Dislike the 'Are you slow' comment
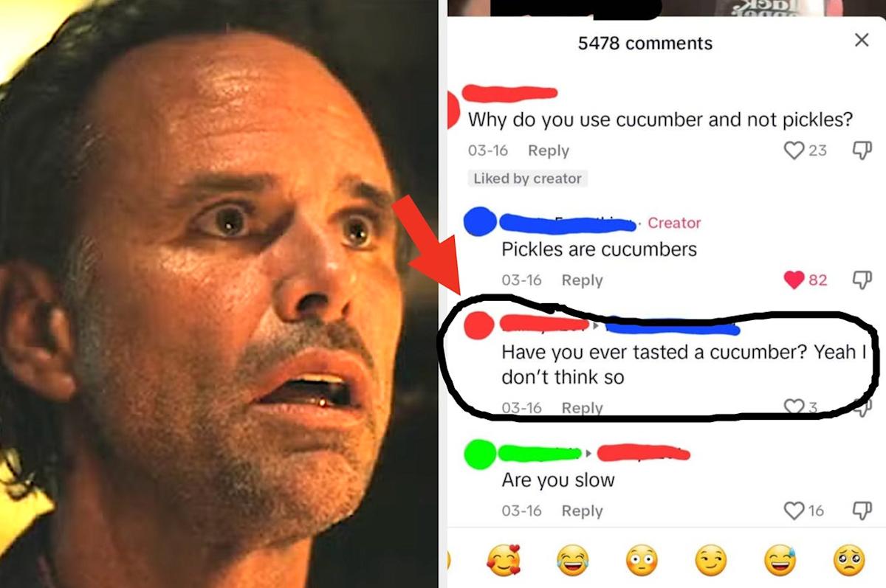Image resolution: width=886 pixels, height=588 pixels. coord(862,510)
